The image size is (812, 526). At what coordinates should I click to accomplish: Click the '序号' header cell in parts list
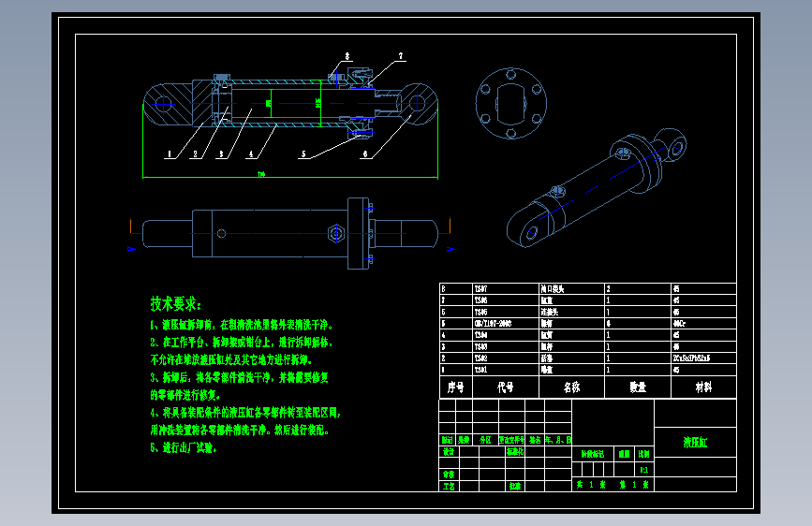[456, 387]
